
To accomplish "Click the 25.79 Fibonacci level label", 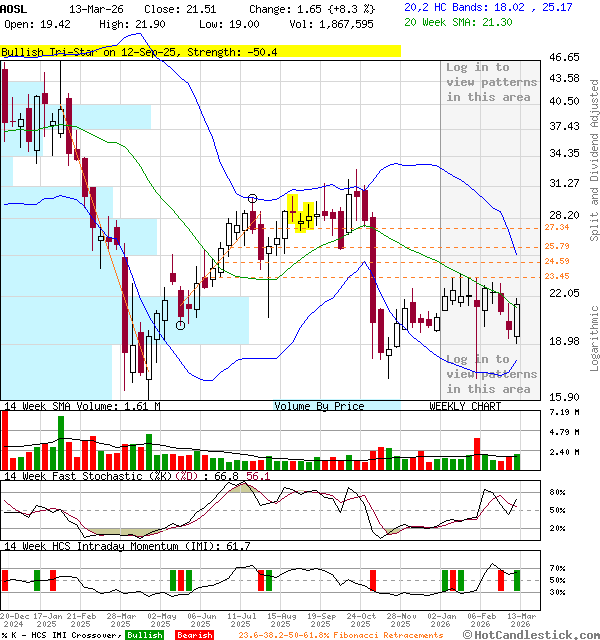I will [557, 246].
